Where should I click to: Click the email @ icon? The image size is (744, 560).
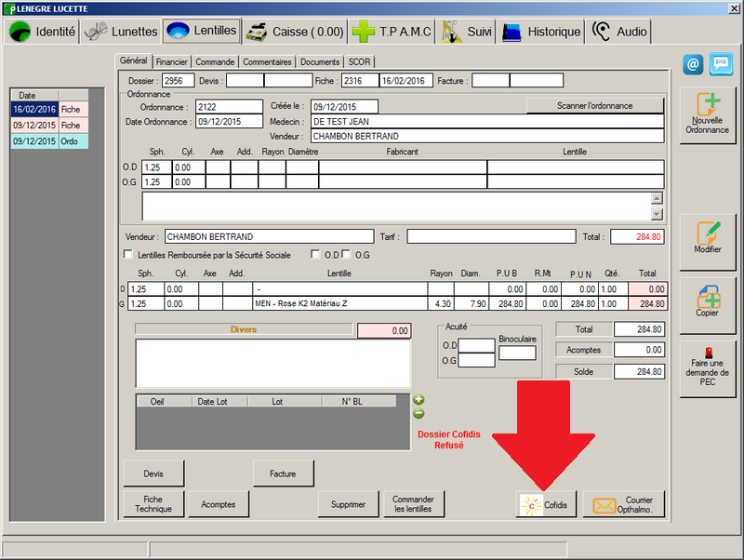point(693,64)
